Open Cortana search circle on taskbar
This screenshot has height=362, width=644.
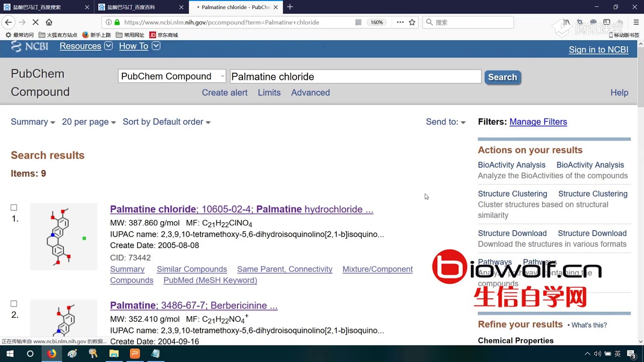pos(30,353)
